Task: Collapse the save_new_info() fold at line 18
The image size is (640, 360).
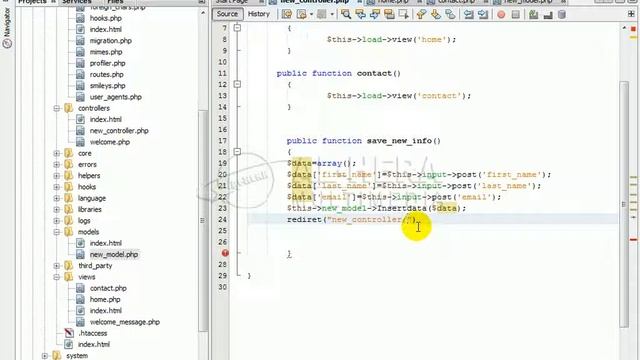Action: click(x=237, y=151)
